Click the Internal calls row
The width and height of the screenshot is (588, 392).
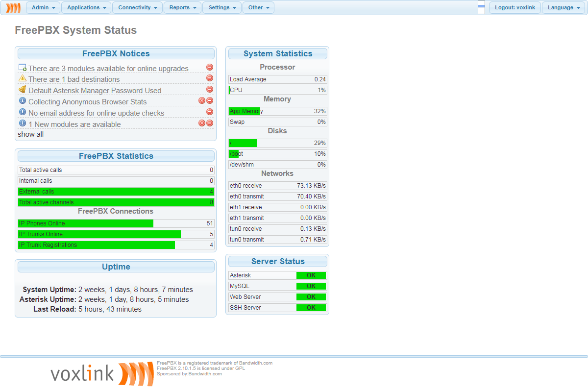tap(116, 181)
